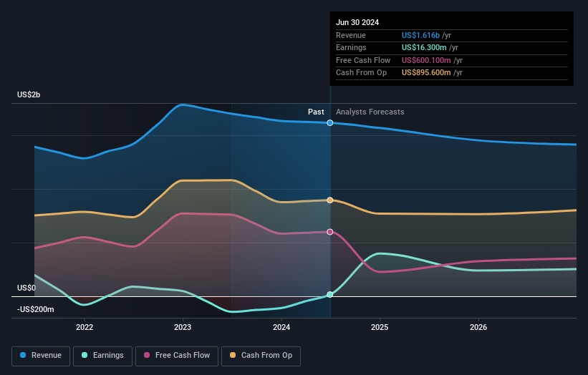The height and width of the screenshot is (375, 588).
Task: Click the 2023 x-axis label
Action: (x=183, y=327)
